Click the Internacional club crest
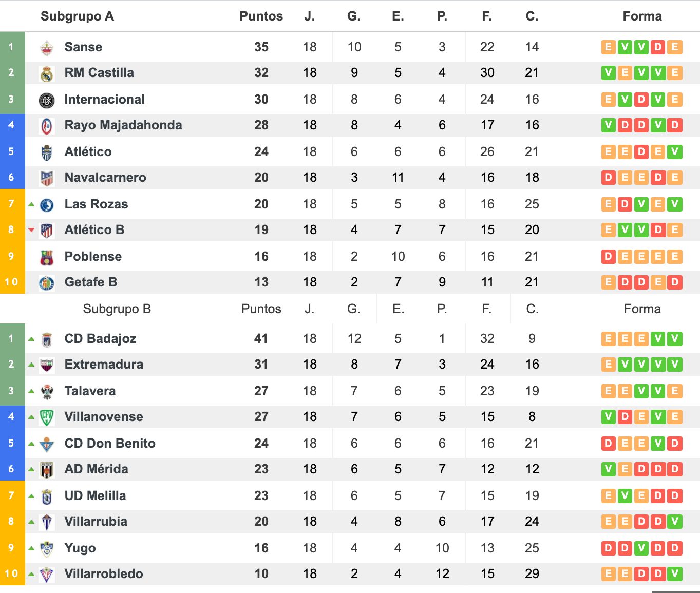Viewport: 700px width, 593px height. (x=47, y=100)
